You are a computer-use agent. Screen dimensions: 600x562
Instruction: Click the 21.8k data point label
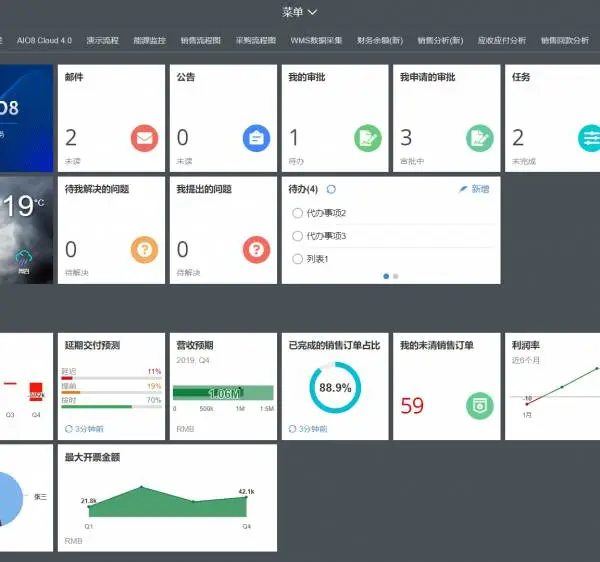[x=88, y=500]
